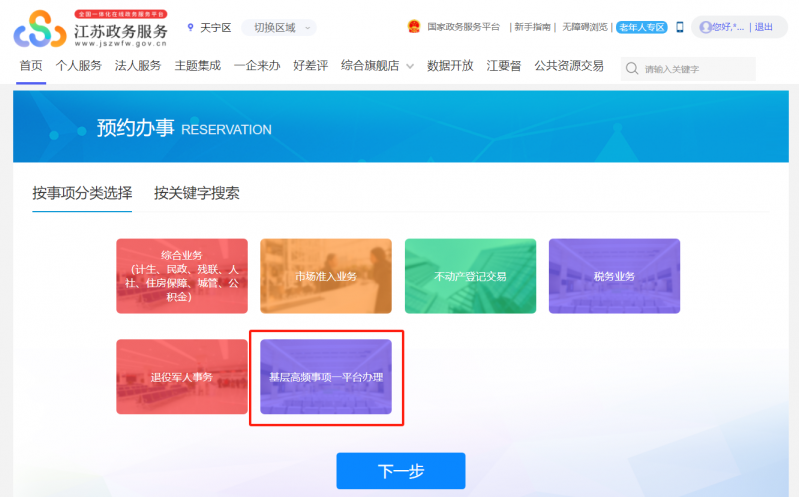Select the 基层高频事项一平台办理 card

(x=326, y=377)
